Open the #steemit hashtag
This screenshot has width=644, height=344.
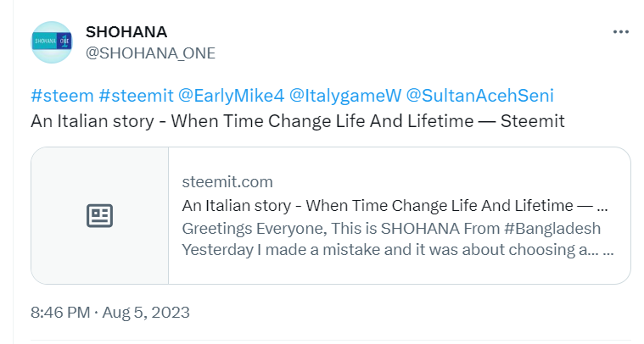tap(136, 96)
